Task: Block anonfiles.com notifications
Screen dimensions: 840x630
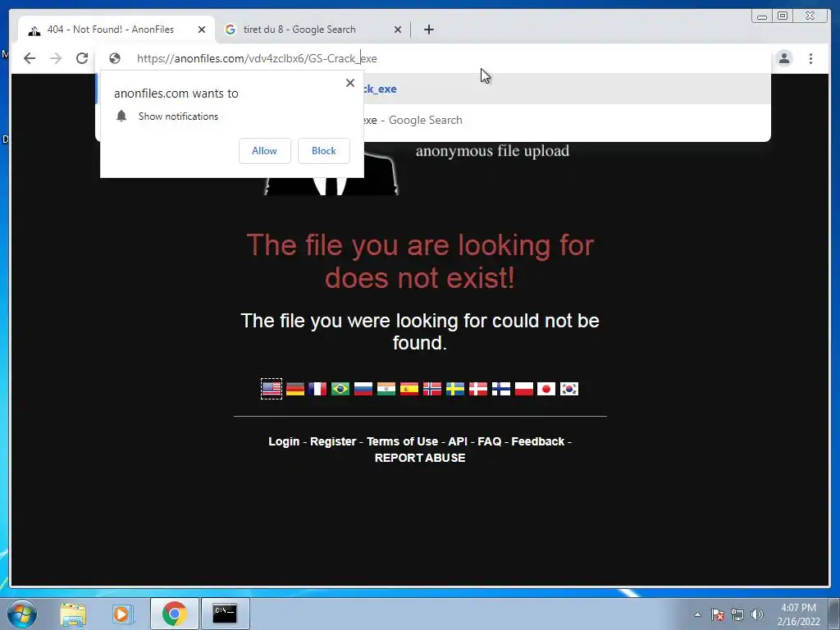Action: point(323,151)
